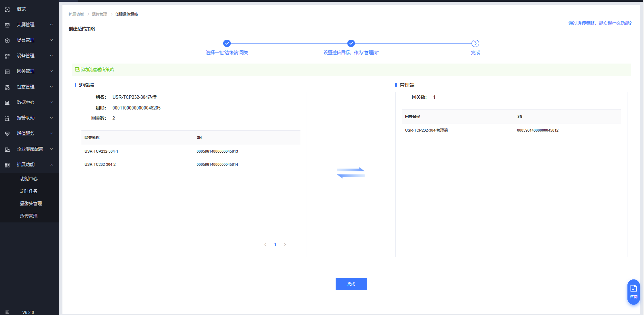Click the 概览 overview icon in sidebar
This screenshot has height=315, width=644.
(x=7, y=9)
